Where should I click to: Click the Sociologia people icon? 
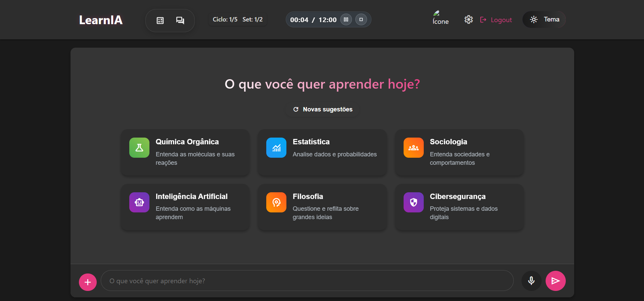(x=413, y=148)
